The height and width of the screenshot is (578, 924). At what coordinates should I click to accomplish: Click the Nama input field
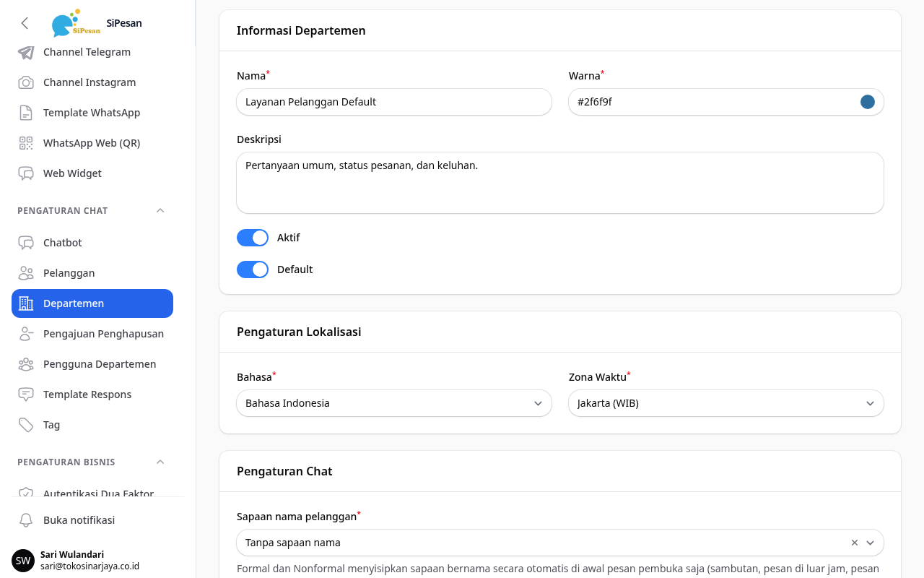click(394, 102)
